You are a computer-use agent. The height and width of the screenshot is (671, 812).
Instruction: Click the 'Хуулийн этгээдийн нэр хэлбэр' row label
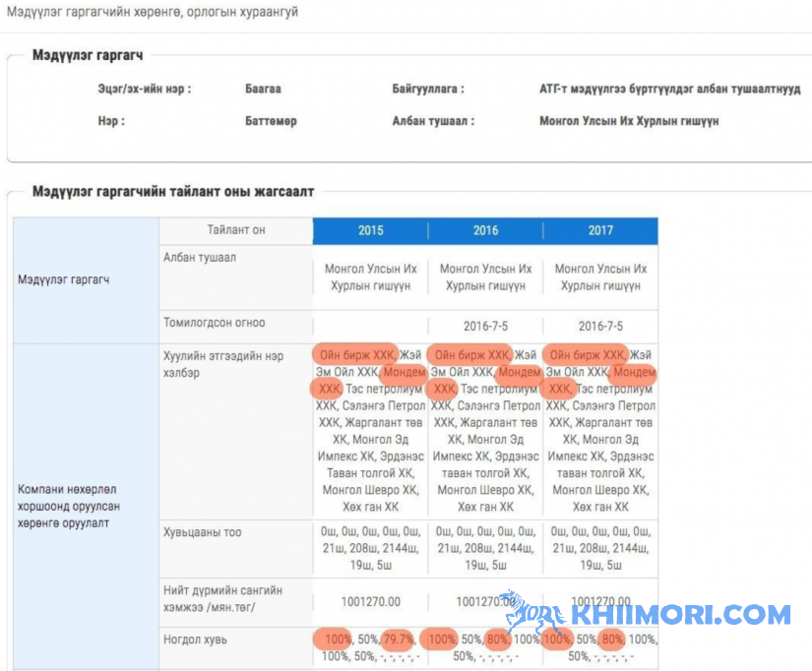pyautogui.click(x=223, y=364)
